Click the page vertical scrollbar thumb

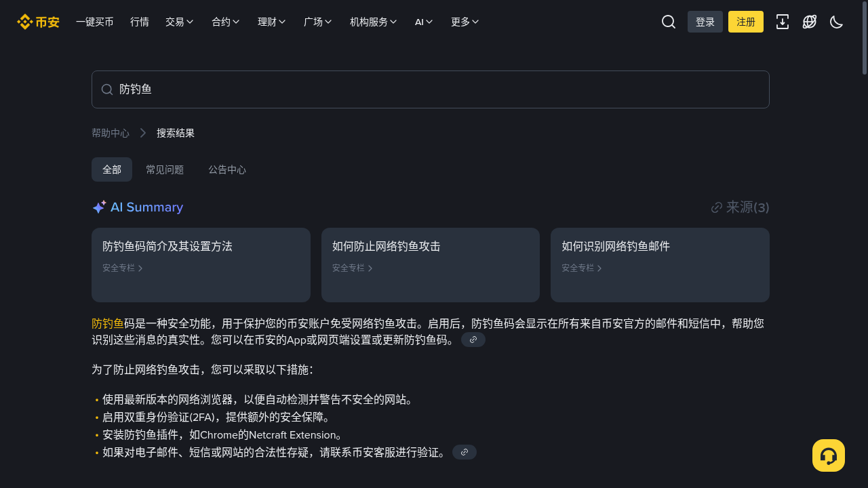865,39
